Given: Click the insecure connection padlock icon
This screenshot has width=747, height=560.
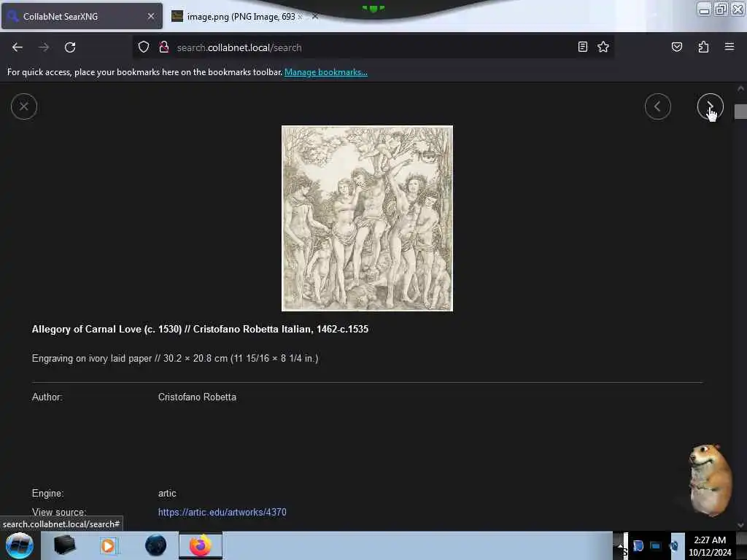Looking at the screenshot, I should (x=164, y=47).
